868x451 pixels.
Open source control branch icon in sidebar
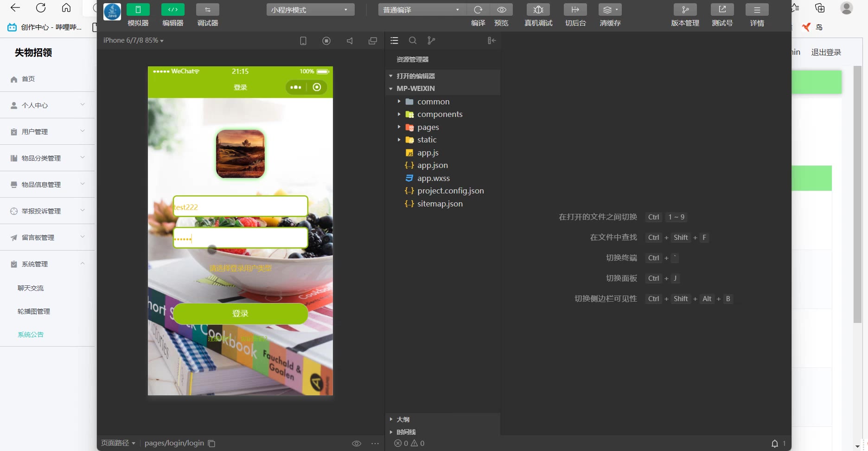coord(431,41)
